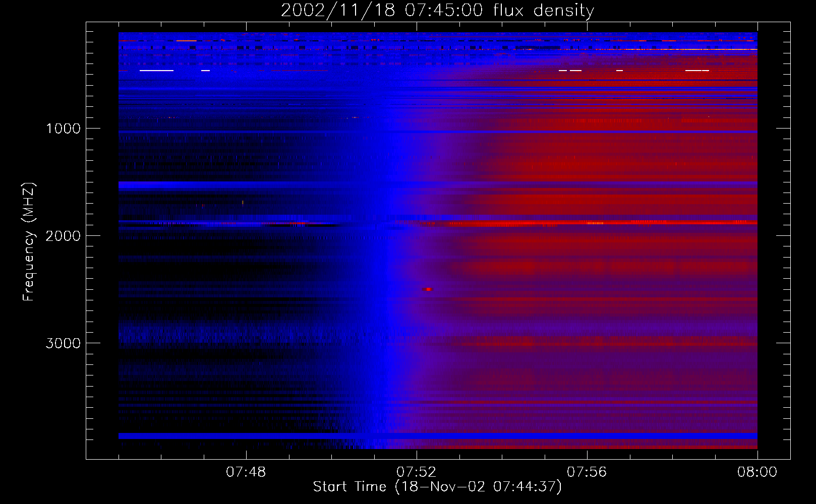Click the 07:52 time tick label
The height and width of the screenshot is (504, 816).
(417, 472)
